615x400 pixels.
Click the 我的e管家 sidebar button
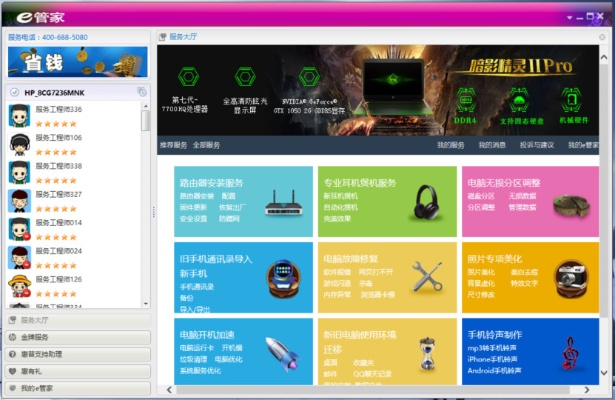coord(78,388)
